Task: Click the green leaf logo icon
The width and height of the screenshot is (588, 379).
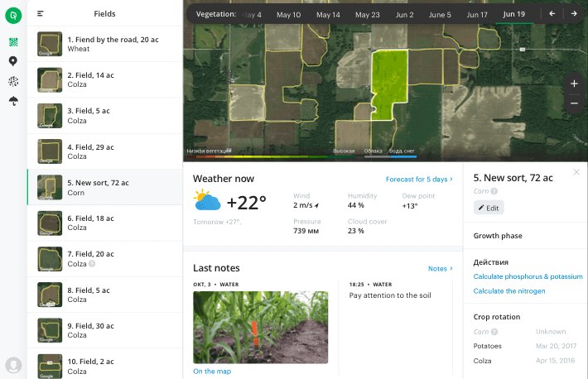Action: tap(12, 14)
